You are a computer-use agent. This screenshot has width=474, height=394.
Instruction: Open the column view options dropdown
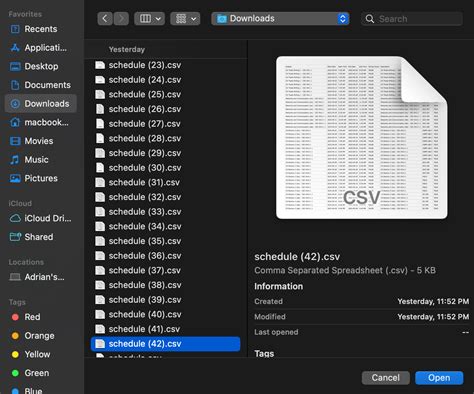pos(149,19)
